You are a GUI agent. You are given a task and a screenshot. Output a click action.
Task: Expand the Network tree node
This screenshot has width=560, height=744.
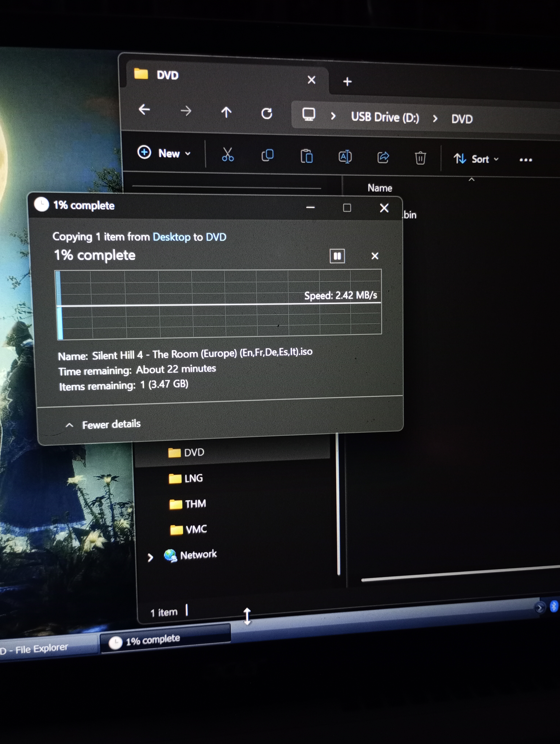coord(150,558)
